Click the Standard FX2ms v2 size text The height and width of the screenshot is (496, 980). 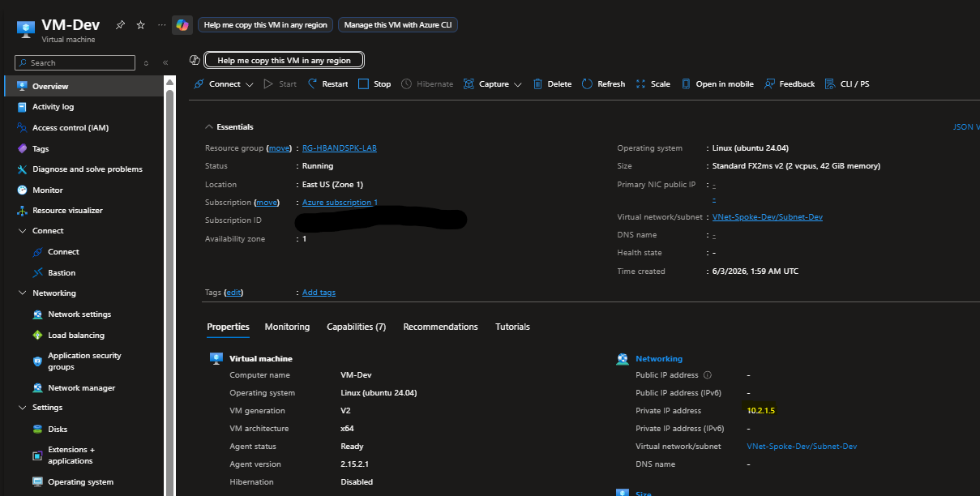pyautogui.click(x=796, y=166)
